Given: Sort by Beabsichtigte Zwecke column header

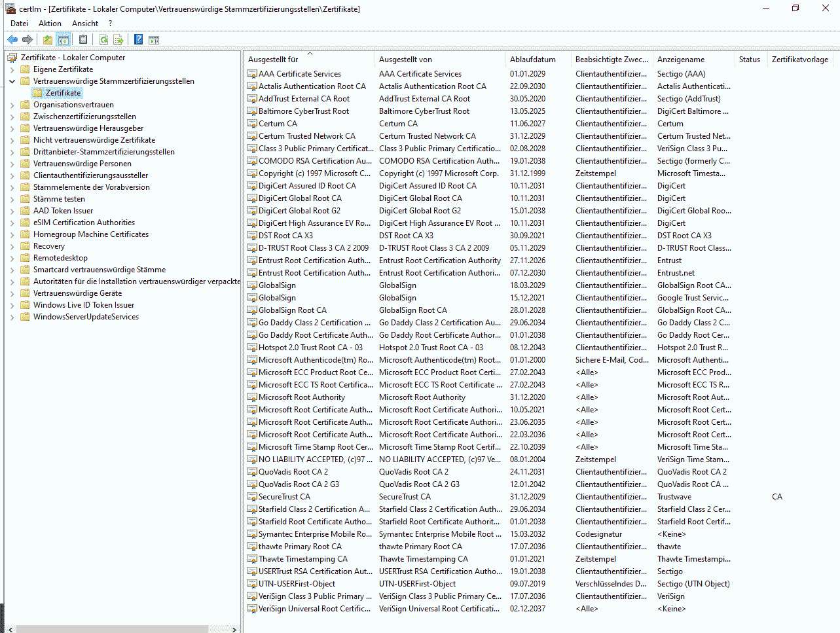Looking at the screenshot, I should click(612, 60).
